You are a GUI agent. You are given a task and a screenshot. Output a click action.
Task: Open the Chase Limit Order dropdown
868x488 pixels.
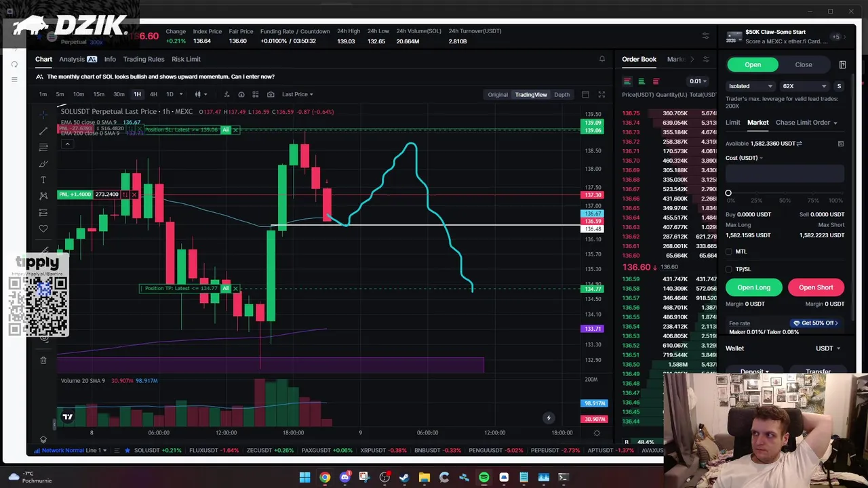pyautogui.click(x=806, y=123)
